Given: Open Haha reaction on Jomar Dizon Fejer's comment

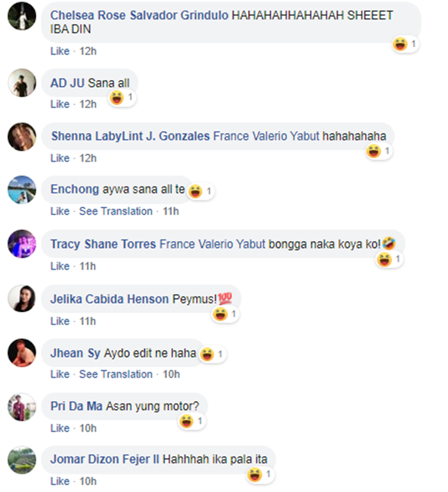Looking at the screenshot, I should (260, 475).
